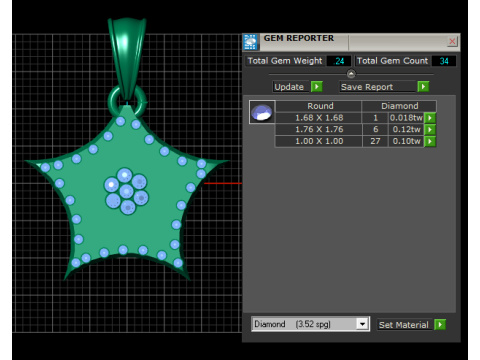Close the Gem Reporter panel
480x360 pixels.
452,41
